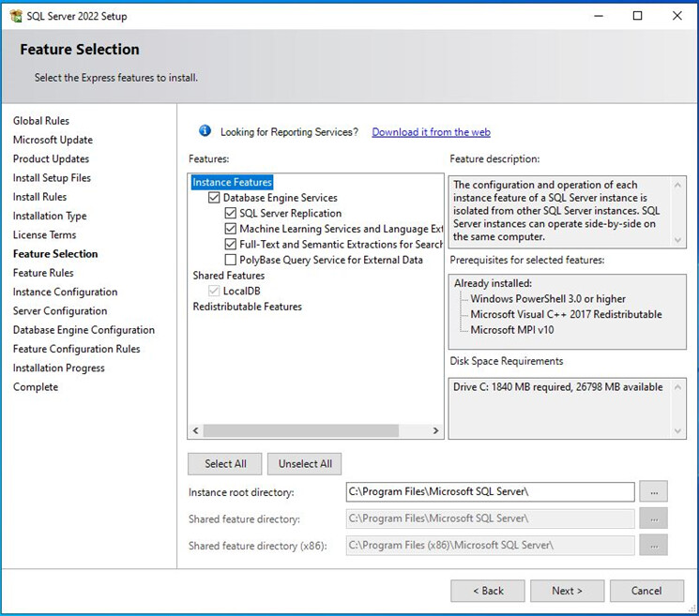Viewport: 699px width, 616px height.
Task: Proceed with the Next button
Action: pyautogui.click(x=567, y=591)
